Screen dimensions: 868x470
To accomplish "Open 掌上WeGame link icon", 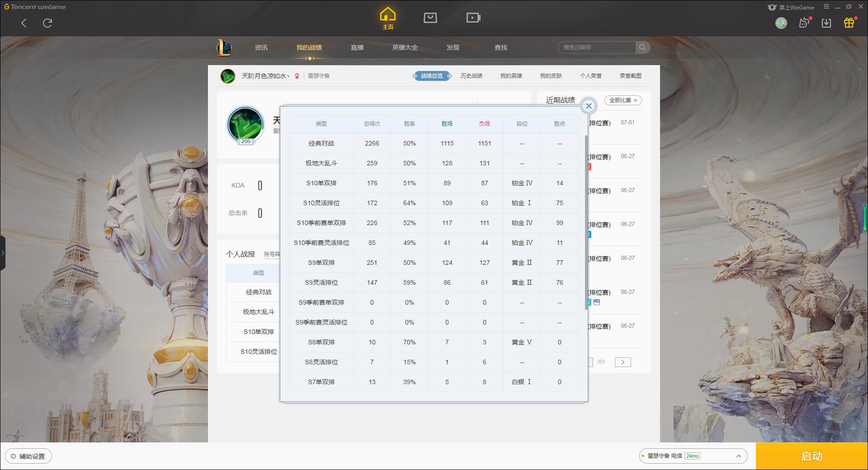I will [x=791, y=7].
